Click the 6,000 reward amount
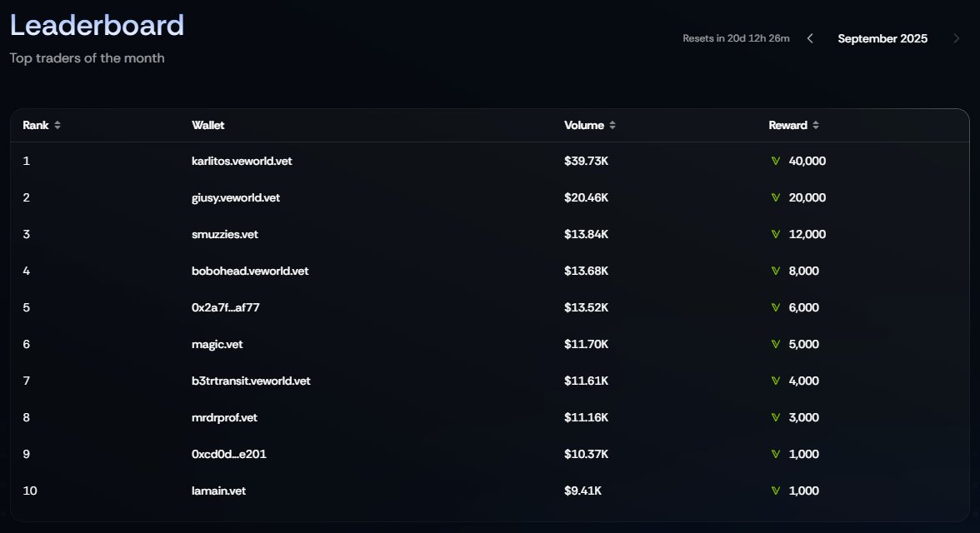Screen dimensions: 980x533 [x=803, y=307]
